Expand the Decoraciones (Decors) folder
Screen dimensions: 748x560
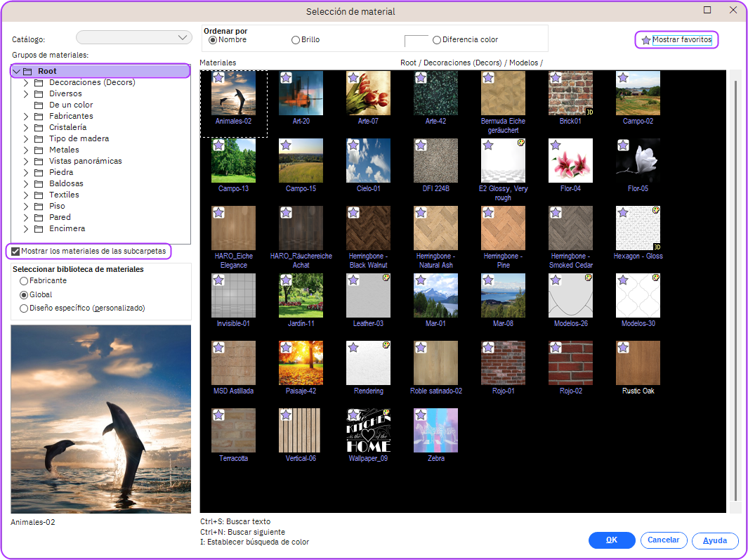(x=27, y=83)
